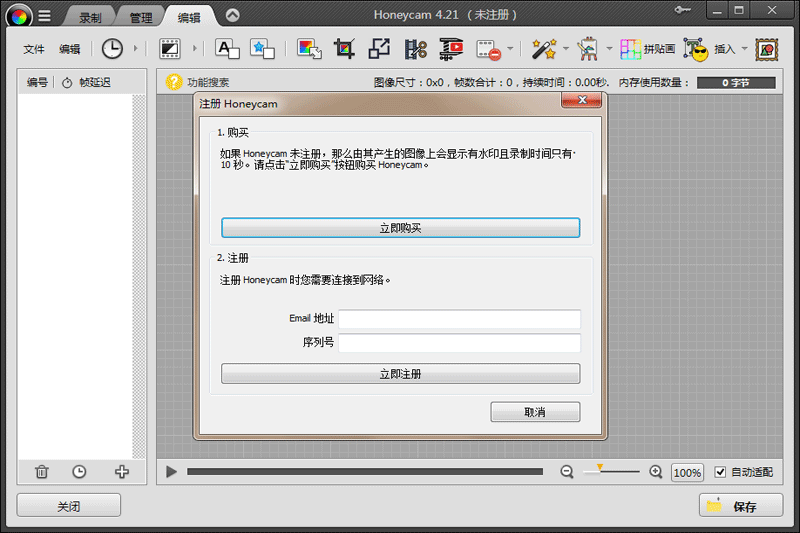Click the 取消 button in dialog
The width and height of the screenshot is (800, 533).
click(x=535, y=412)
